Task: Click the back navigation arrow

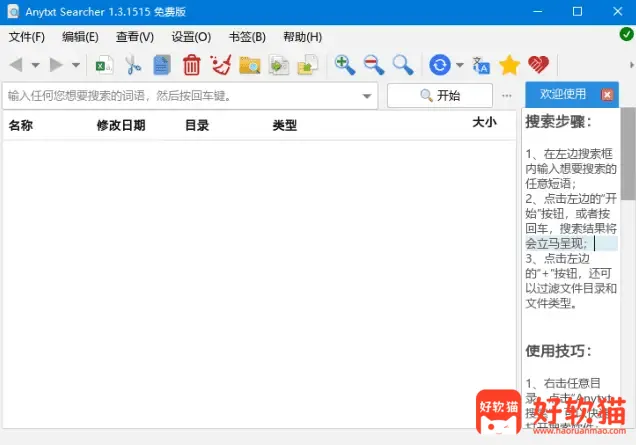Action: [x=16, y=64]
